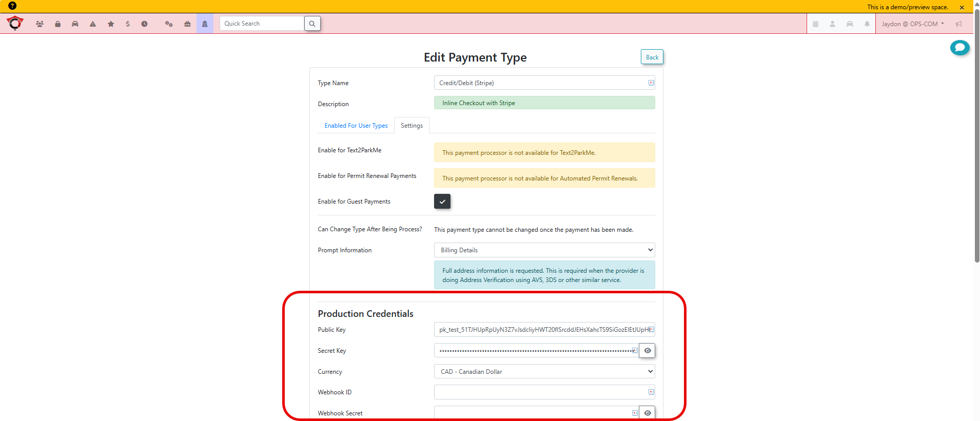The height and width of the screenshot is (421, 980).
Task: Open the clock icon in toolbar
Action: coord(145,24)
